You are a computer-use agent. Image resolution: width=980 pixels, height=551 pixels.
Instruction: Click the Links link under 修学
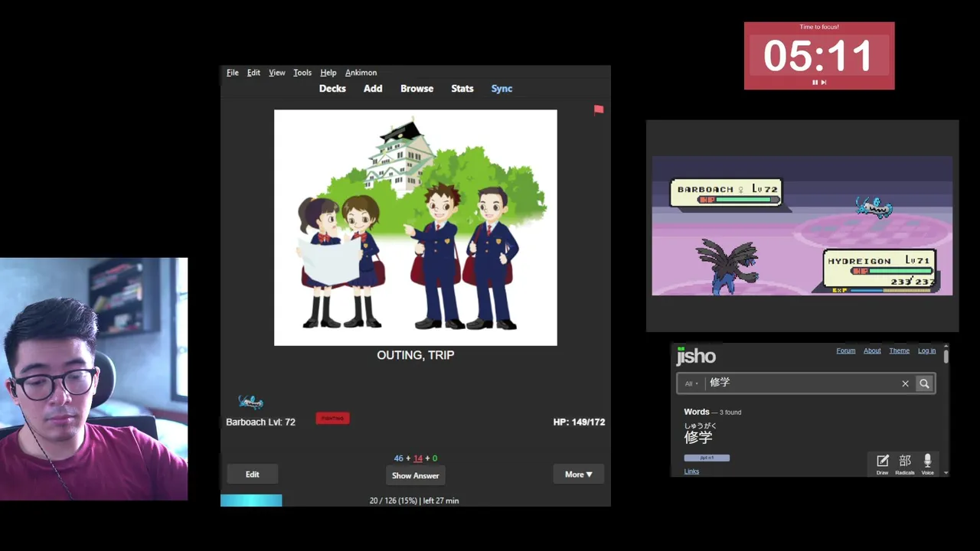691,471
